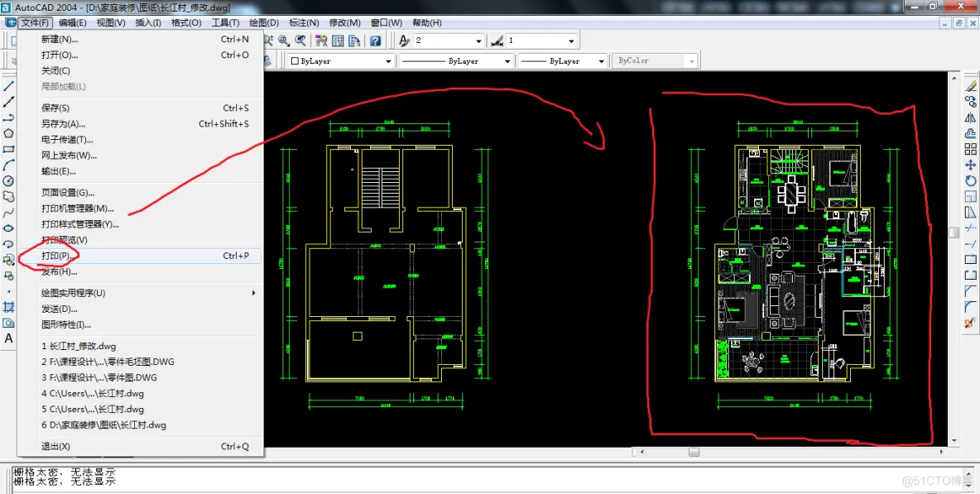Select the Rotate modify tool
This screenshot has height=494, width=980.
coord(970,180)
